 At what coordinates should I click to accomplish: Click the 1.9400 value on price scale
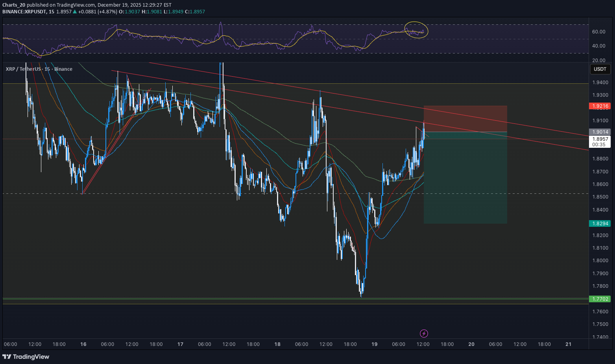600,83
